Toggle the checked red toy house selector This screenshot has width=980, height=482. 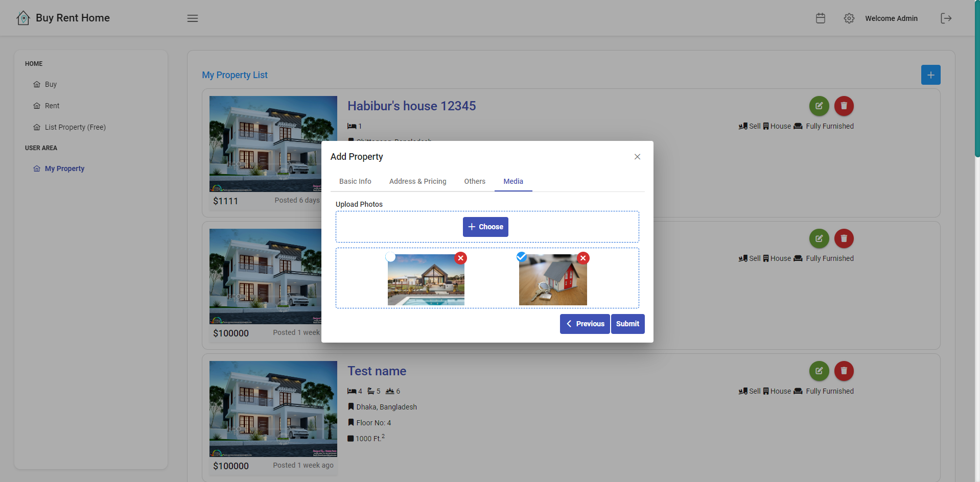click(x=522, y=257)
